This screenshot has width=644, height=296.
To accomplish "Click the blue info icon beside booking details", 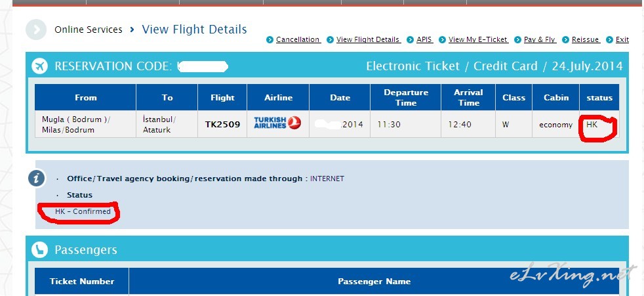I will pos(37,179).
